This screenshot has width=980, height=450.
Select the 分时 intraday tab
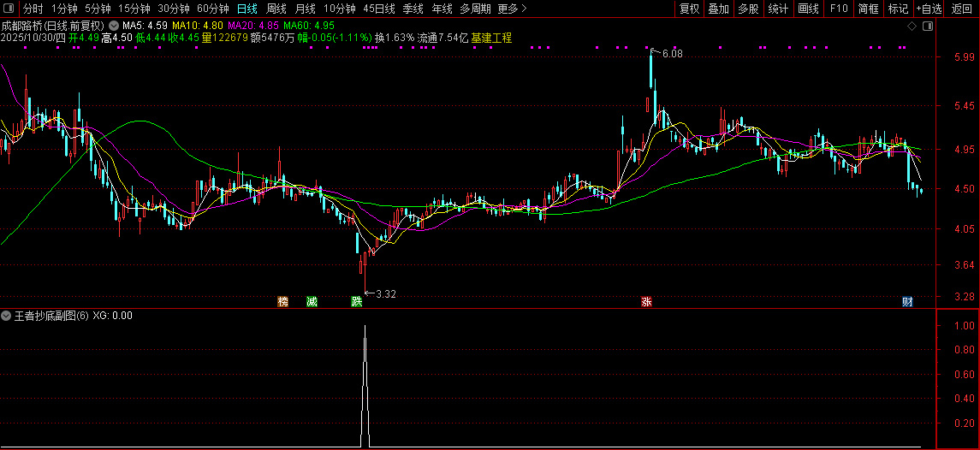coord(33,9)
